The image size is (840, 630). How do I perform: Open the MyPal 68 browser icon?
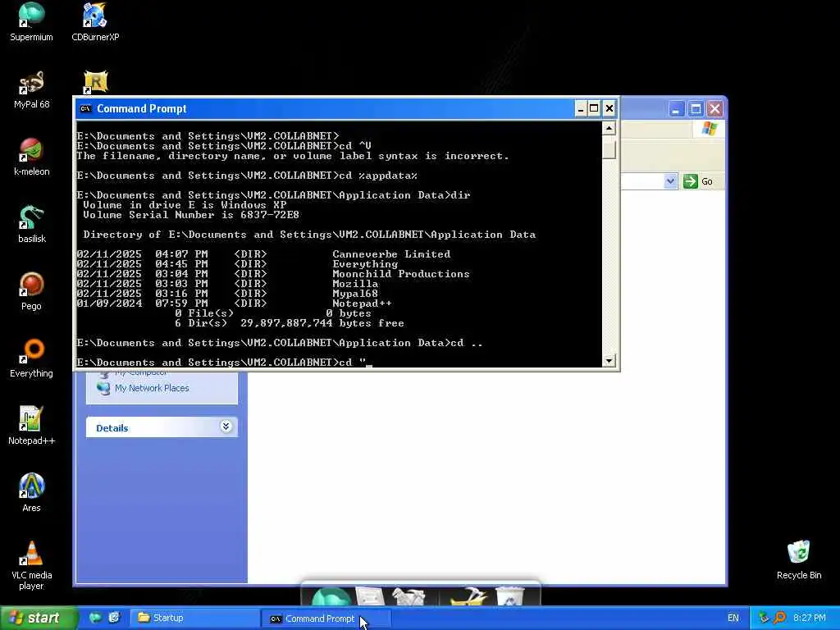(x=31, y=89)
